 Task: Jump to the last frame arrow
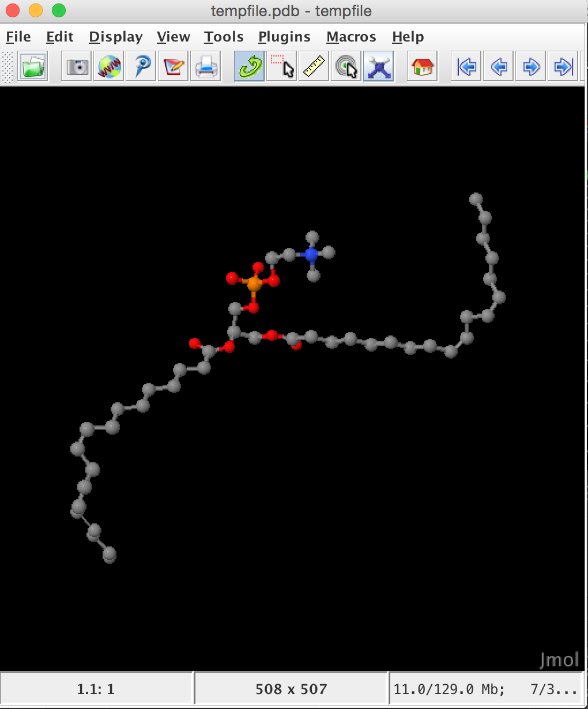(562, 66)
